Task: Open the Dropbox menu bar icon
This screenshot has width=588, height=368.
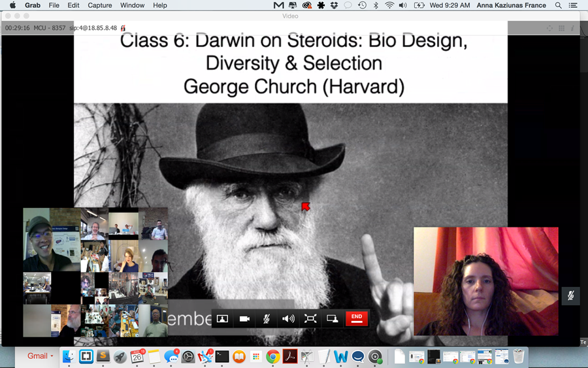Action: (x=334, y=5)
